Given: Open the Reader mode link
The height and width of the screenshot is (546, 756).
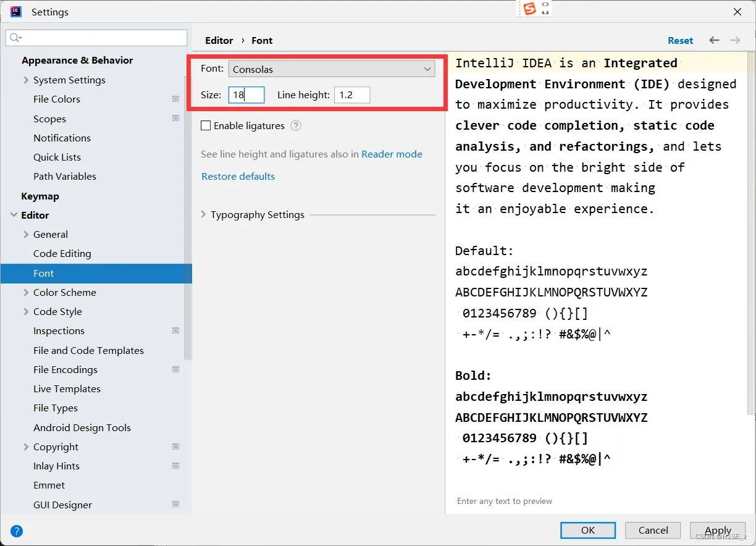Looking at the screenshot, I should pos(392,154).
